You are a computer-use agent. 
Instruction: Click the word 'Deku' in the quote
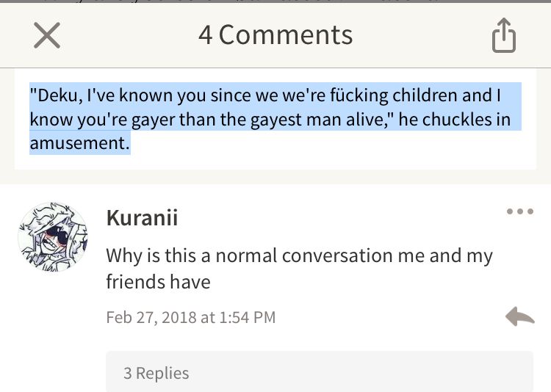tap(57, 95)
